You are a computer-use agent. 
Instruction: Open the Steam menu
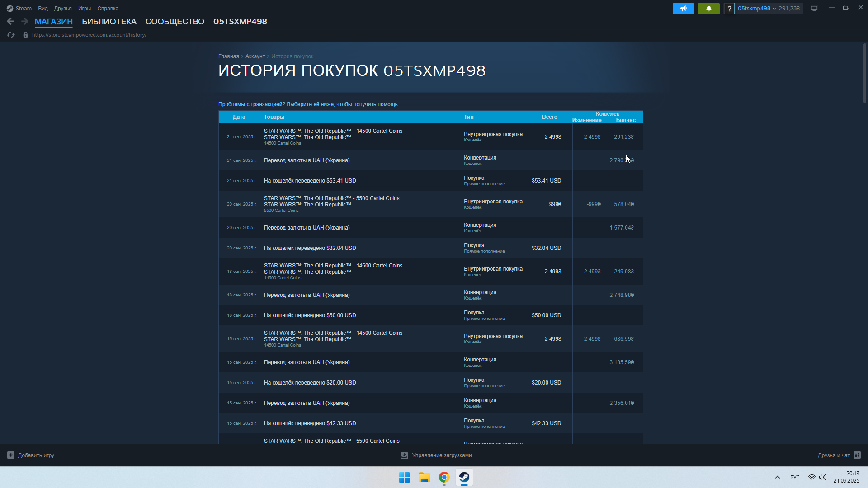[x=24, y=9]
